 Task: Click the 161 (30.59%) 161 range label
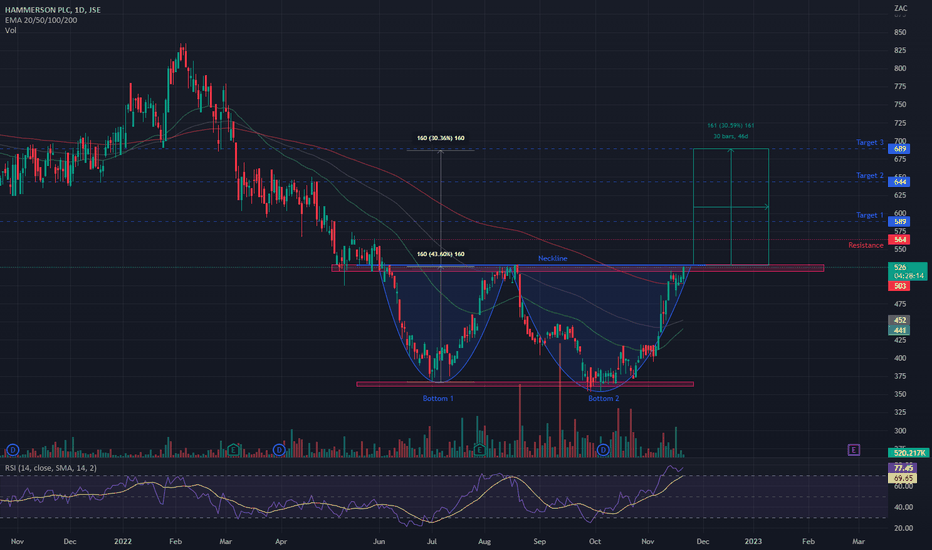[x=731, y=126]
